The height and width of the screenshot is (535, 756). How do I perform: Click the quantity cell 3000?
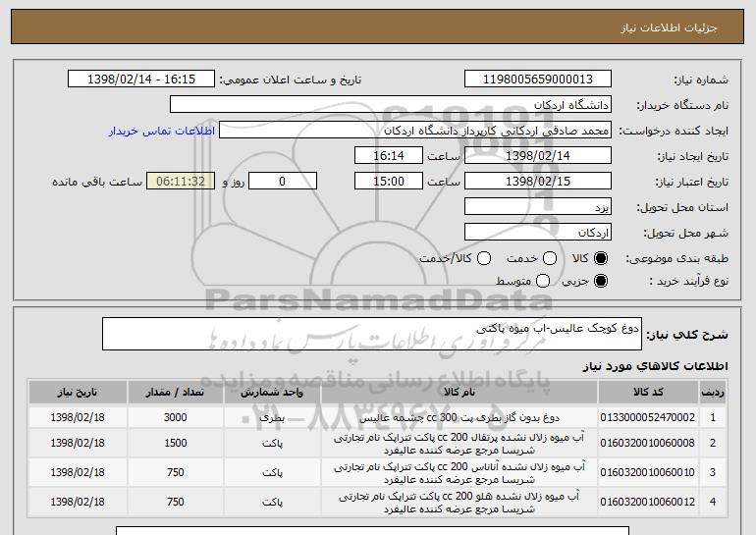pyautogui.click(x=175, y=417)
